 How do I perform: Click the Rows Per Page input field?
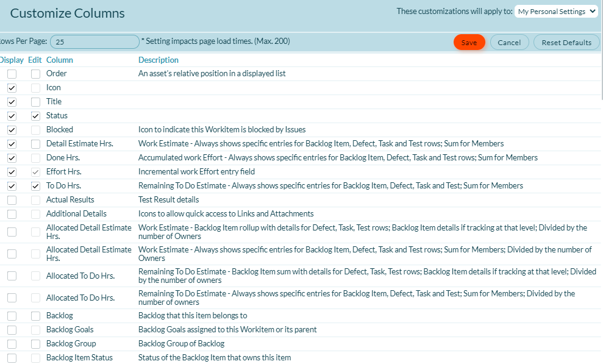(x=95, y=41)
